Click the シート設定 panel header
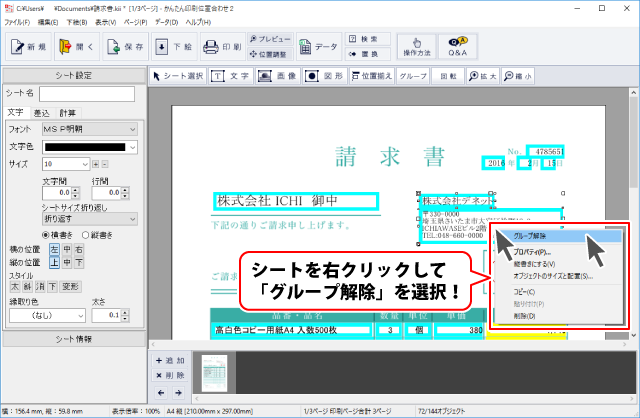Viewport: 640px width, 418px height. [x=74, y=76]
